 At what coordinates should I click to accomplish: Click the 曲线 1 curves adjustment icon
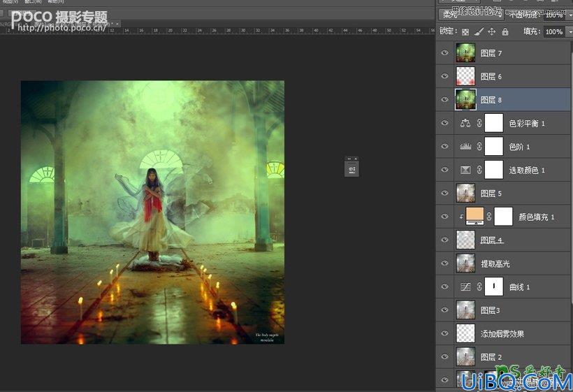point(465,286)
